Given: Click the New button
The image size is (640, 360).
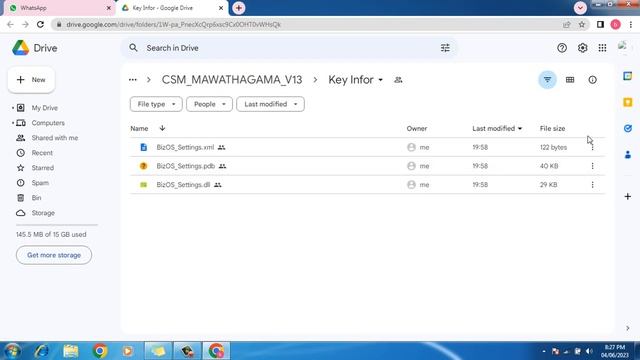Looking at the screenshot, I should tap(31, 80).
